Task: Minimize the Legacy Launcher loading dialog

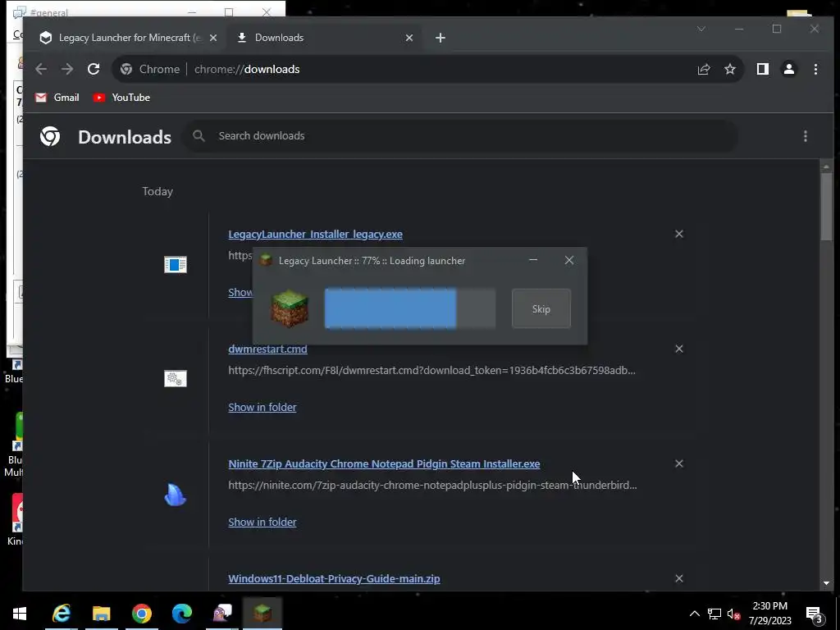Action: click(533, 260)
